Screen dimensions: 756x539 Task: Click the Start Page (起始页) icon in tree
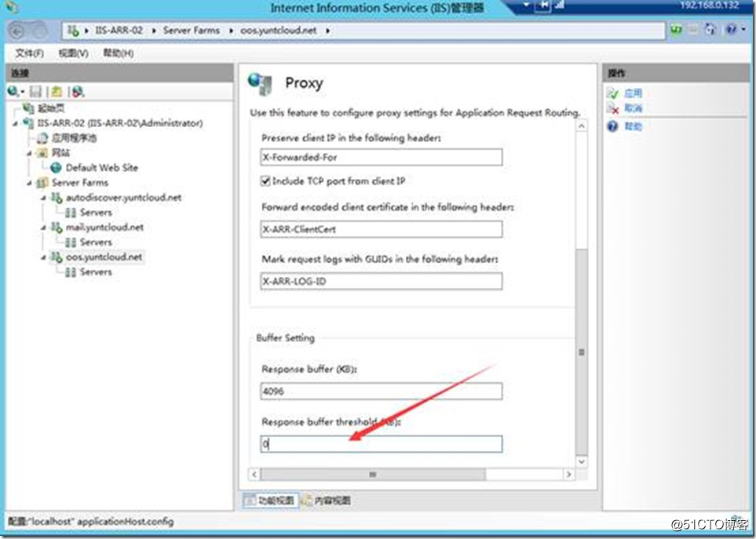point(28,108)
